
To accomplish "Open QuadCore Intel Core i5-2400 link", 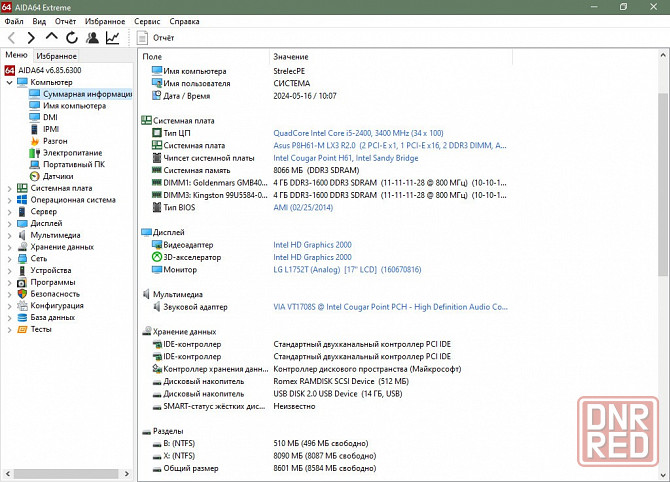I will coord(358,133).
